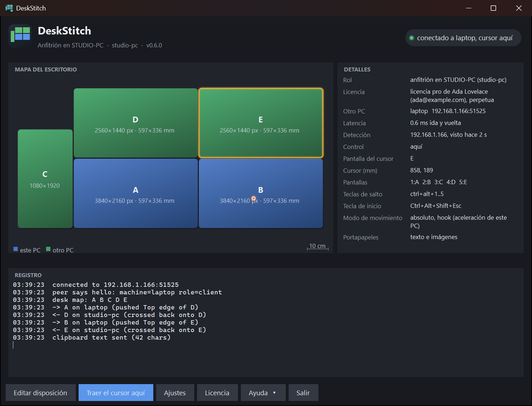Select screen B in the desktop map

(261, 193)
